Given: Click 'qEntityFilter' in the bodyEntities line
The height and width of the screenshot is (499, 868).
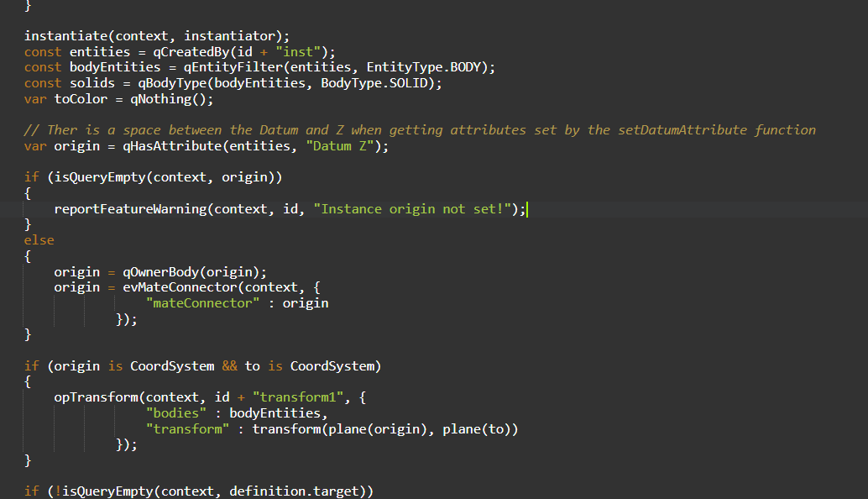Looking at the screenshot, I should (233, 67).
